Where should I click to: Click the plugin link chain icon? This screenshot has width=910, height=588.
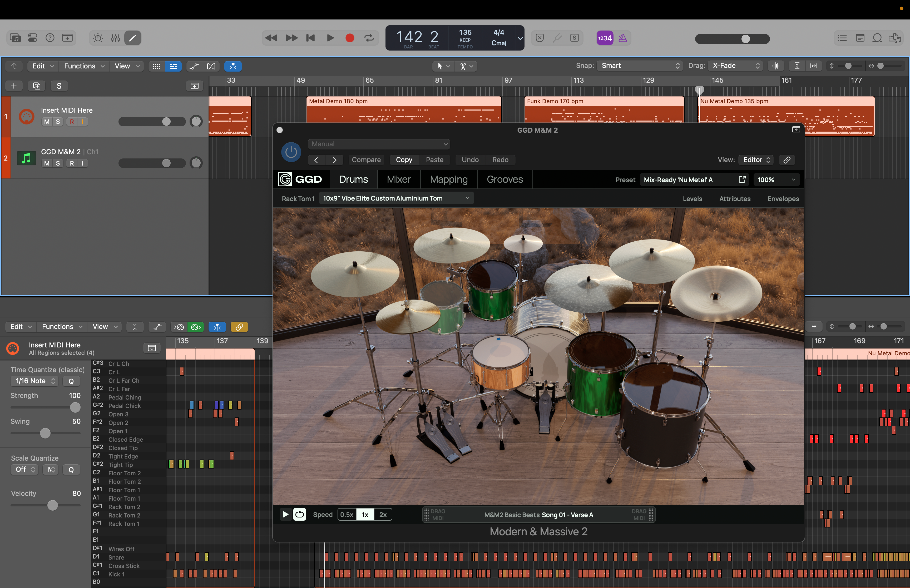pos(787,160)
